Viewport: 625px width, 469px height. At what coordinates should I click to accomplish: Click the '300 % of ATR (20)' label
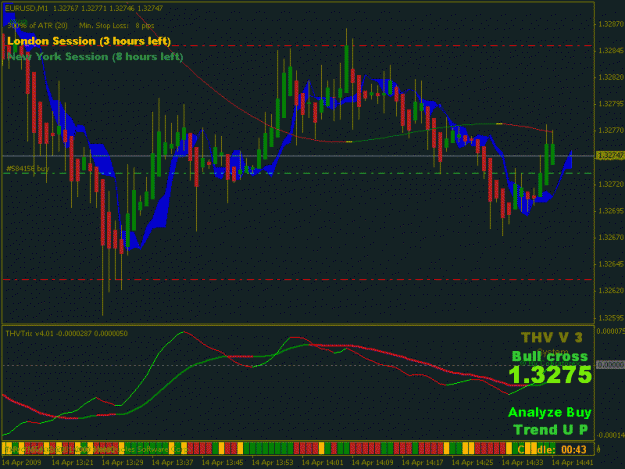37,26
